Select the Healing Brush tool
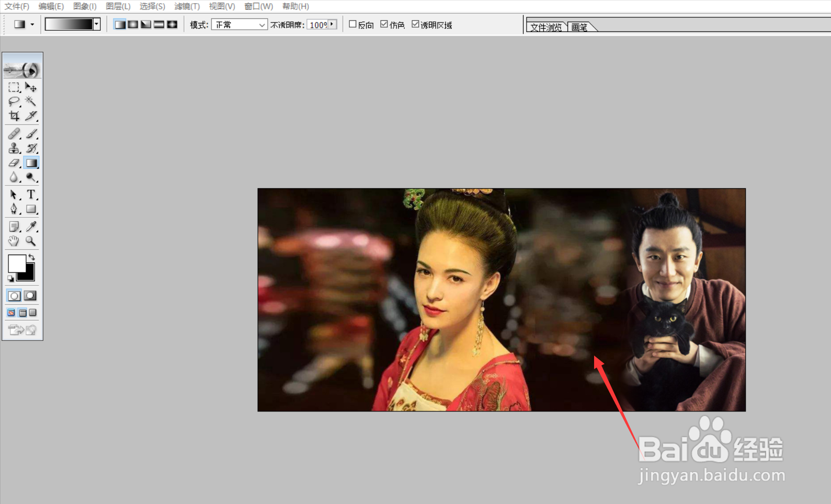Image resolution: width=831 pixels, height=504 pixels. coord(14,134)
